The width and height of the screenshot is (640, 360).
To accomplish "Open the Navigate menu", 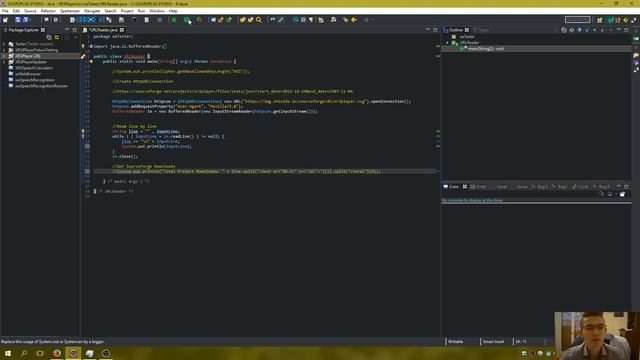I will tap(92, 11).
